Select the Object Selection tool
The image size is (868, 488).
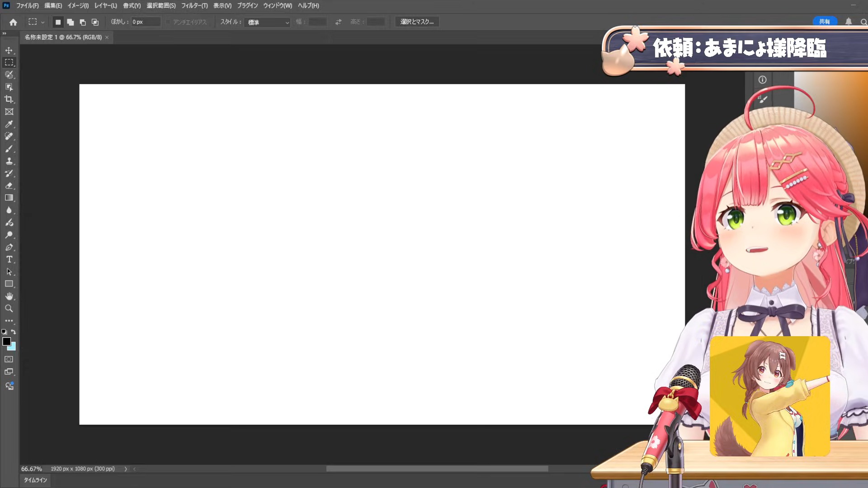9,87
